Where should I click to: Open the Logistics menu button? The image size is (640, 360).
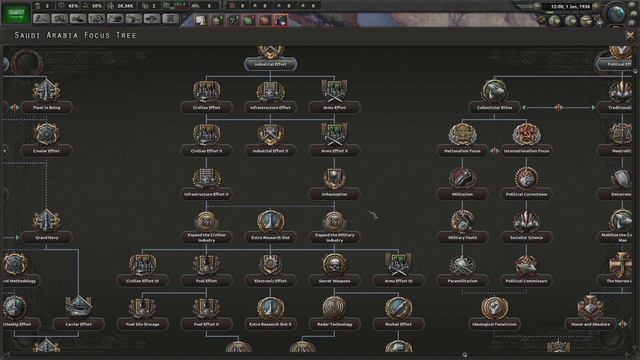click(x=171, y=18)
